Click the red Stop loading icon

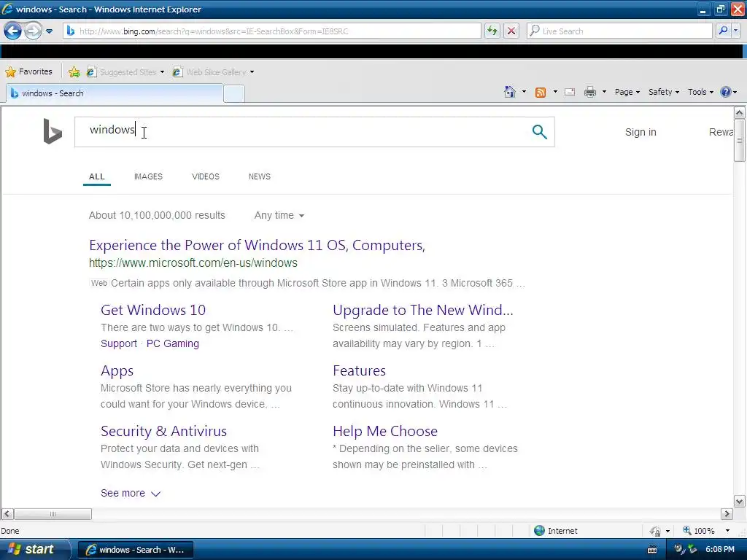[511, 31]
